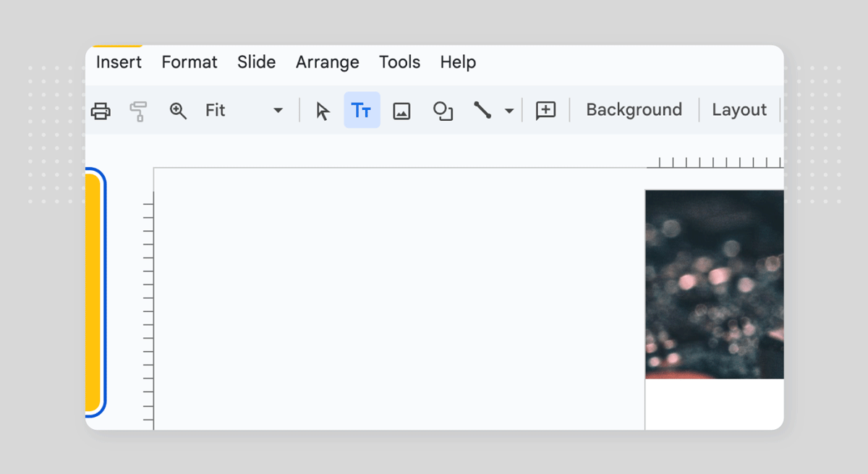The image size is (868, 474).
Task: Select the Line tool icon
Action: click(x=482, y=111)
